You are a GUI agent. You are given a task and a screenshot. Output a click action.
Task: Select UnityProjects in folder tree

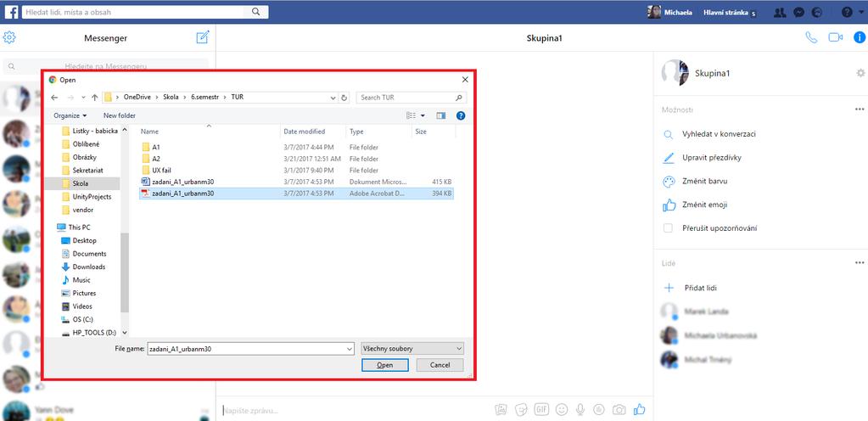point(92,197)
